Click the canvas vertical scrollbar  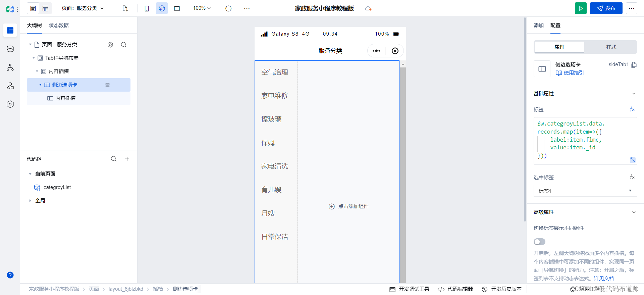click(525, 120)
